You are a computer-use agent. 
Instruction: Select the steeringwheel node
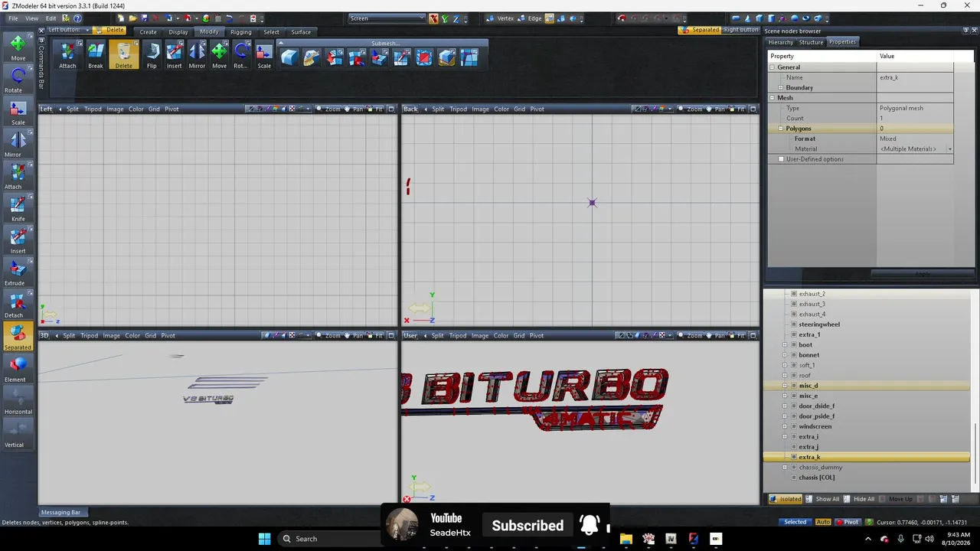click(x=819, y=324)
